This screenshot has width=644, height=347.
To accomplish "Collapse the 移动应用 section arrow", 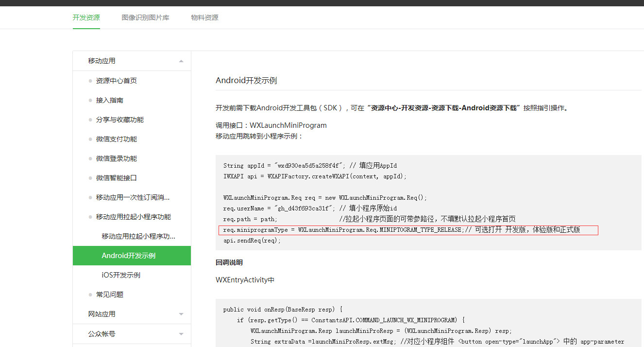I will (181, 61).
